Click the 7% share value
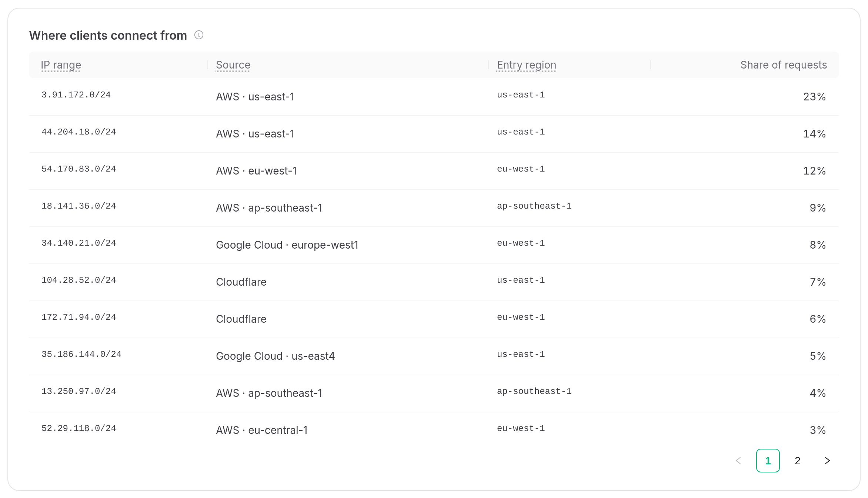Viewport: 868px width, 498px height. [x=818, y=282]
